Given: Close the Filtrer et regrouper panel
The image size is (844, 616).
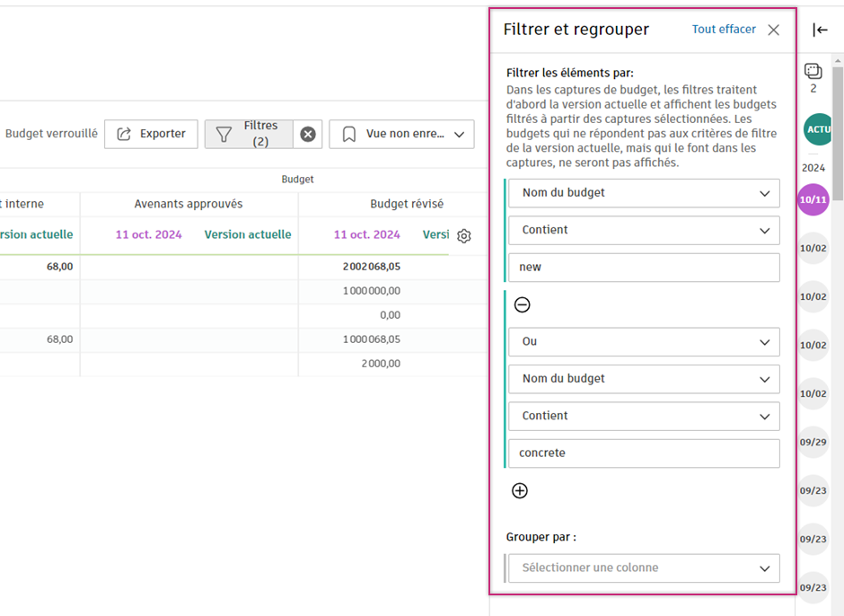Looking at the screenshot, I should (x=773, y=29).
